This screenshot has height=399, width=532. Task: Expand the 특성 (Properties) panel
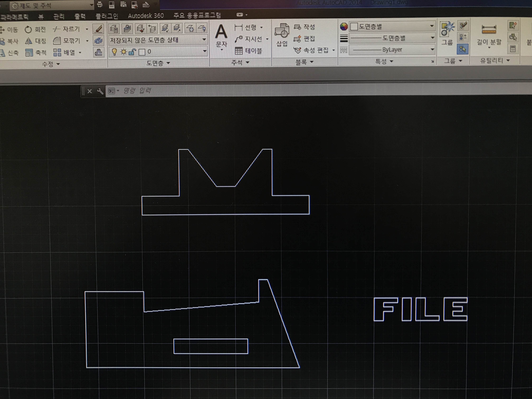pos(384,62)
